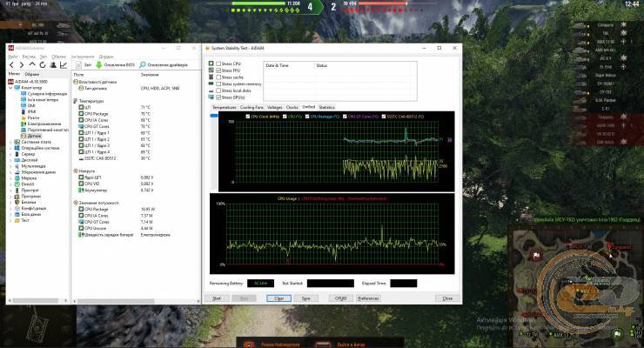Collapse the Комп'ютер tree node arrow
Viewport: 644px width, 348px height.
(x=10, y=88)
